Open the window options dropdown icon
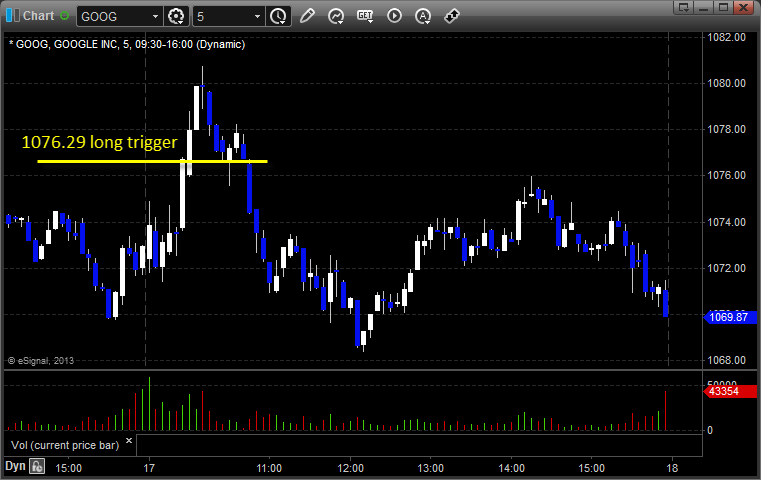 (684, 7)
